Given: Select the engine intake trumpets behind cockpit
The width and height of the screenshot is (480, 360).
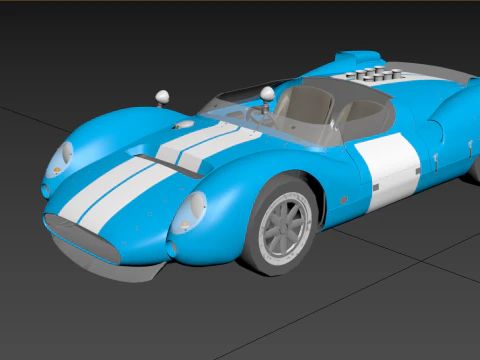Looking at the screenshot, I should click(x=374, y=73).
